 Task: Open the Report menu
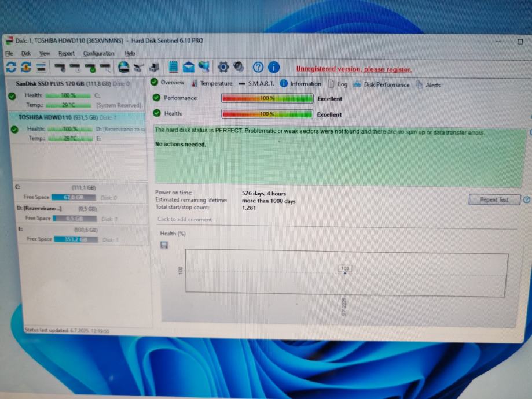tap(66, 53)
